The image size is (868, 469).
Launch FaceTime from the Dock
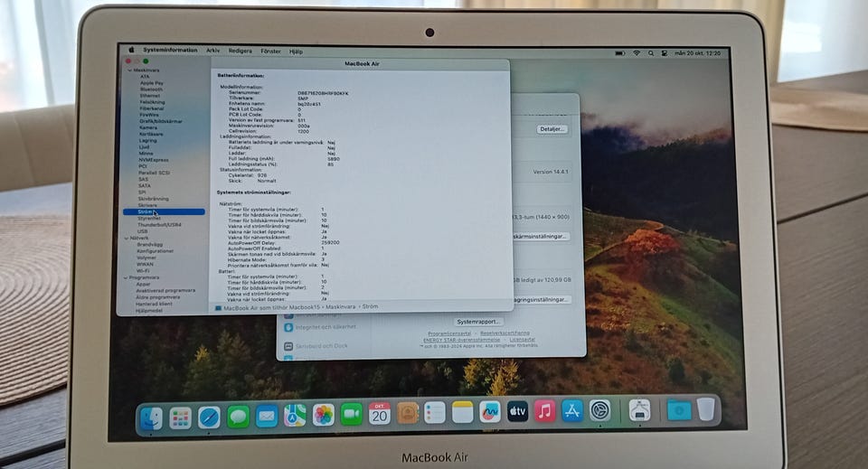click(351, 414)
